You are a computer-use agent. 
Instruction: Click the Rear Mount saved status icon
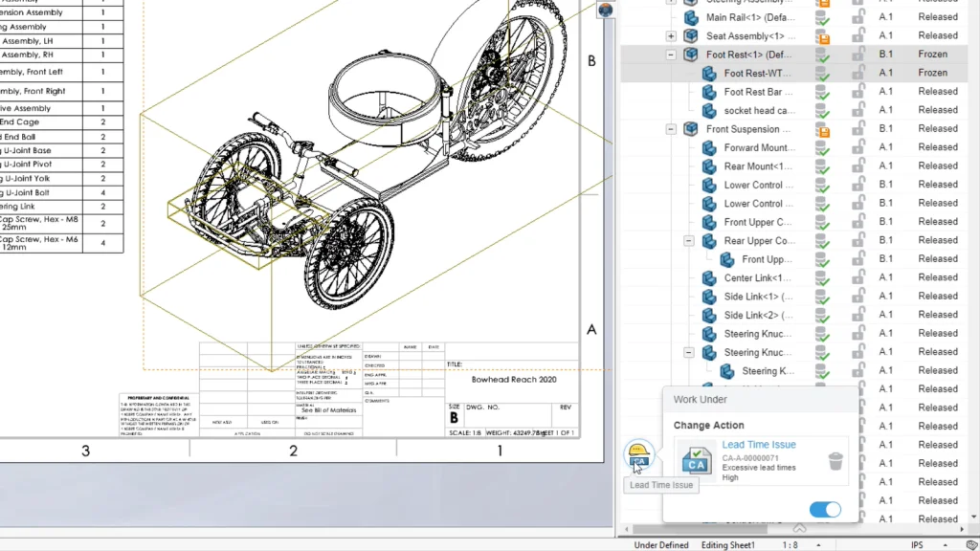pyautogui.click(x=822, y=166)
